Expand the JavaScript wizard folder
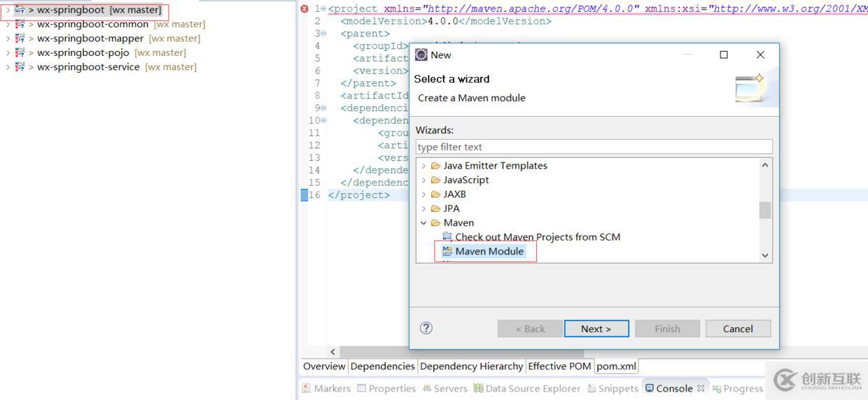The width and height of the screenshot is (868, 400). pos(423,180)
